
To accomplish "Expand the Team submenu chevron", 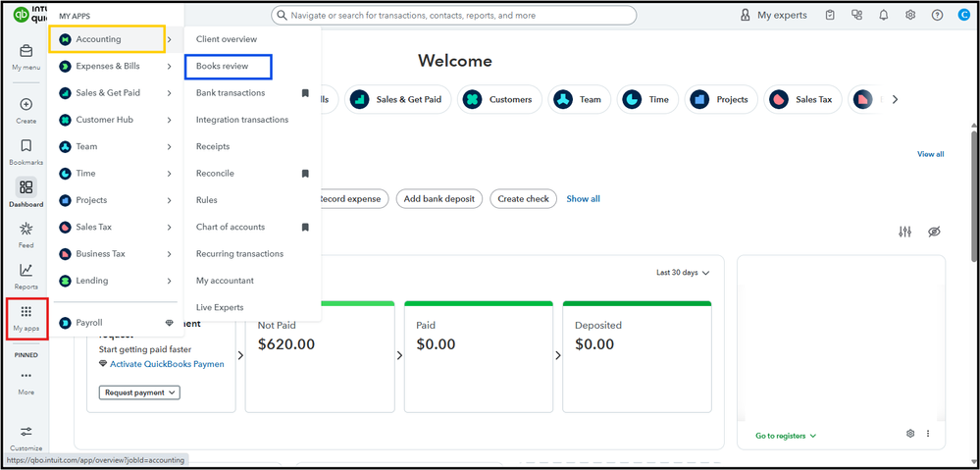I will click(170, 147).
